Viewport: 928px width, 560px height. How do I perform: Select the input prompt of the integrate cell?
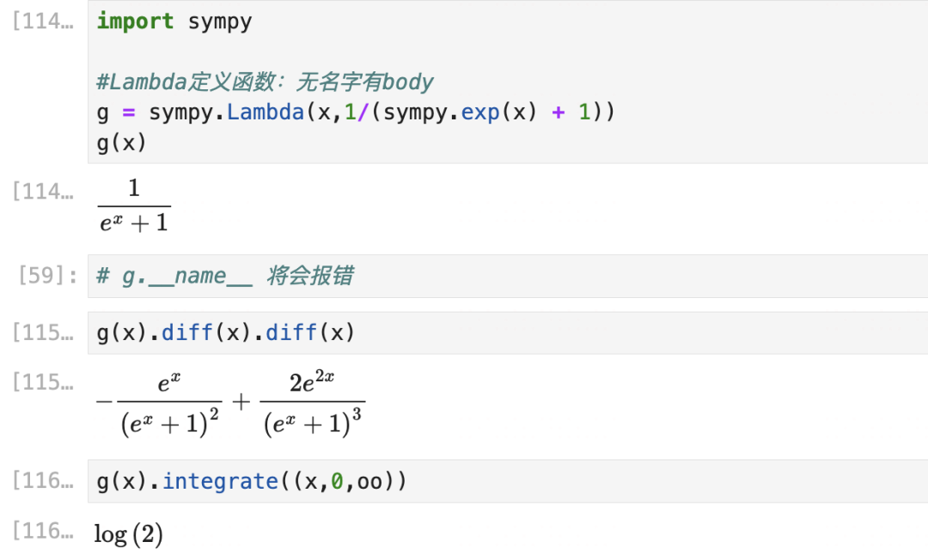point(43,481)
